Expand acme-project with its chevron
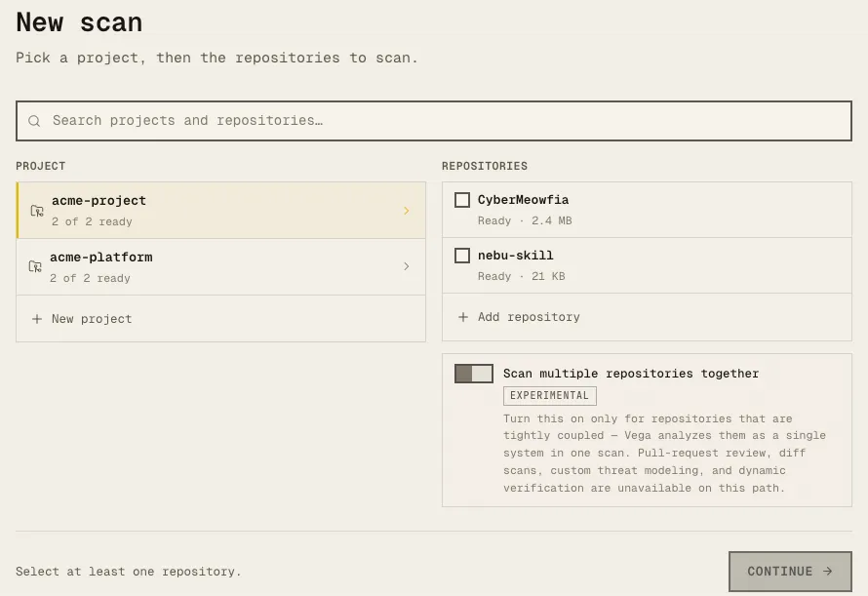868x596 pixels. [x=407, y=211]
